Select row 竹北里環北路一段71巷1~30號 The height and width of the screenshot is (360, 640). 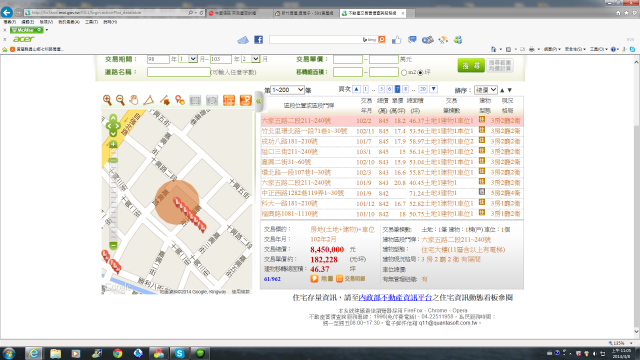click(x=392, y=131)
